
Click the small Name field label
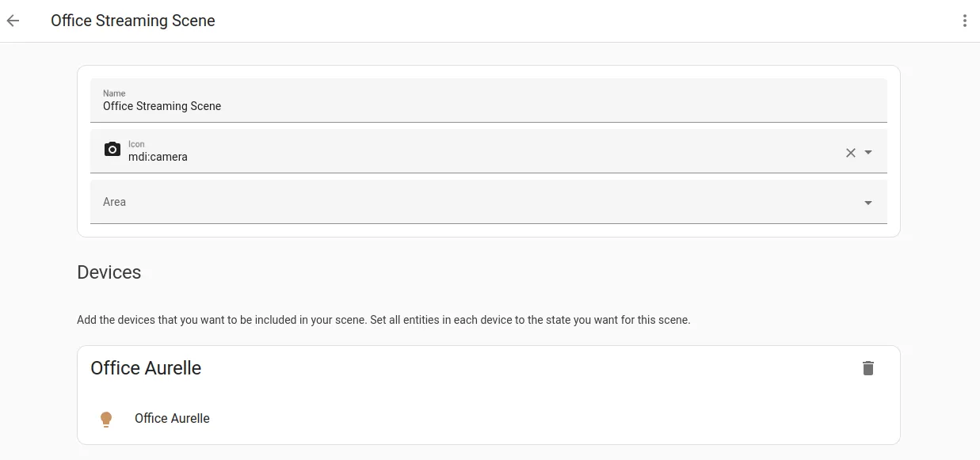tap(114, 93)
